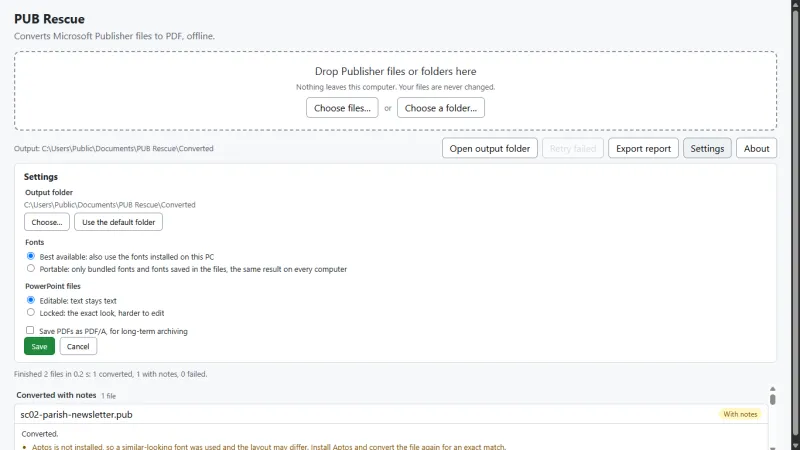Click the Export report button

coord(643,148)
